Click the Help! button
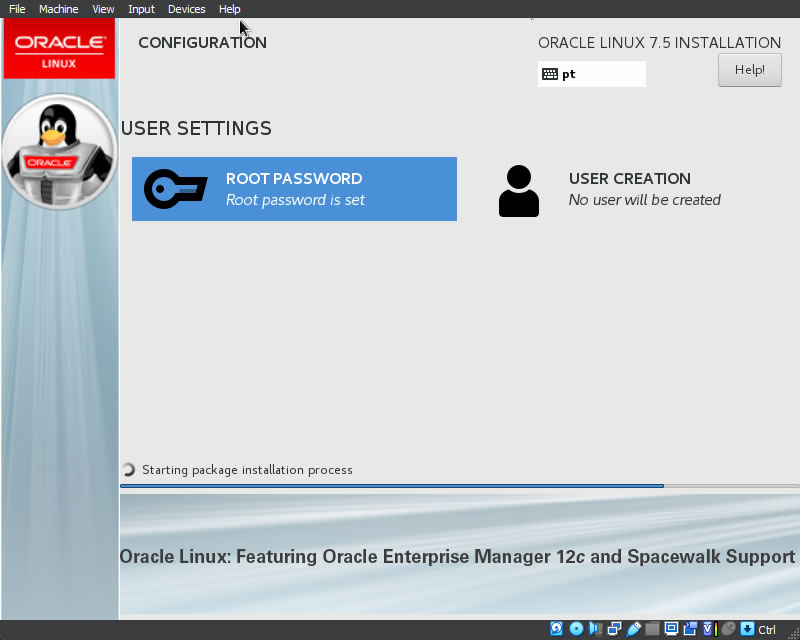Screen dimensions: 800x640 [749, 70]
